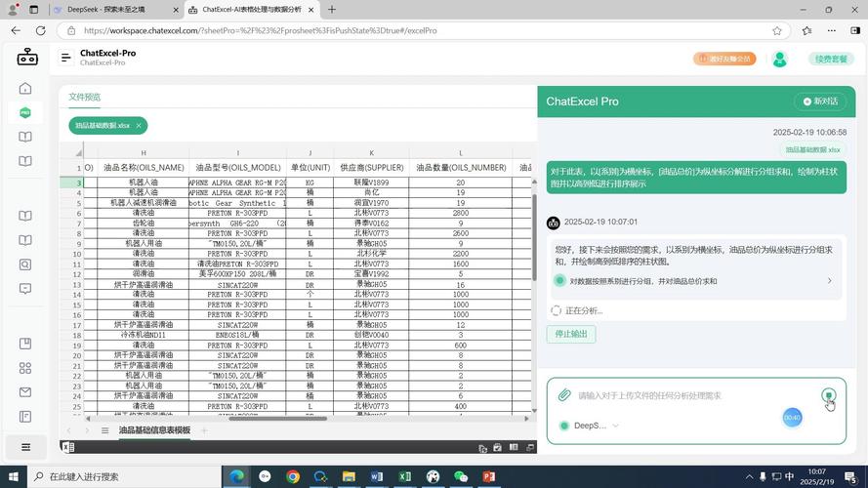Screen dimensions: 868x488
Task: Open the green user avatar profile
Action: pos(779,59)
